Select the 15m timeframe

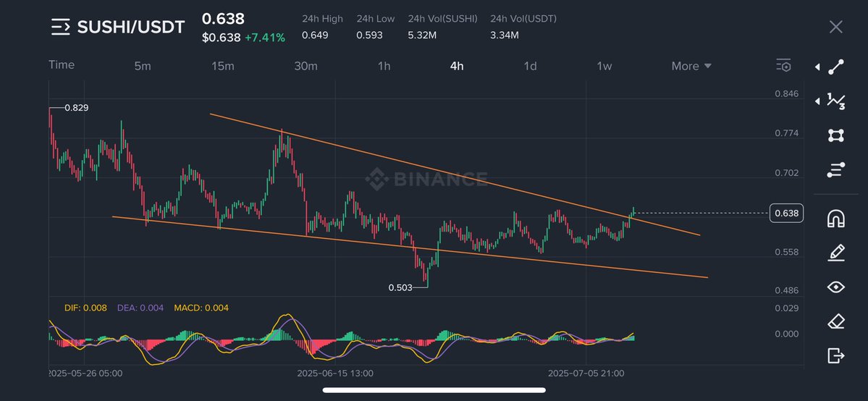coord(222,66)
